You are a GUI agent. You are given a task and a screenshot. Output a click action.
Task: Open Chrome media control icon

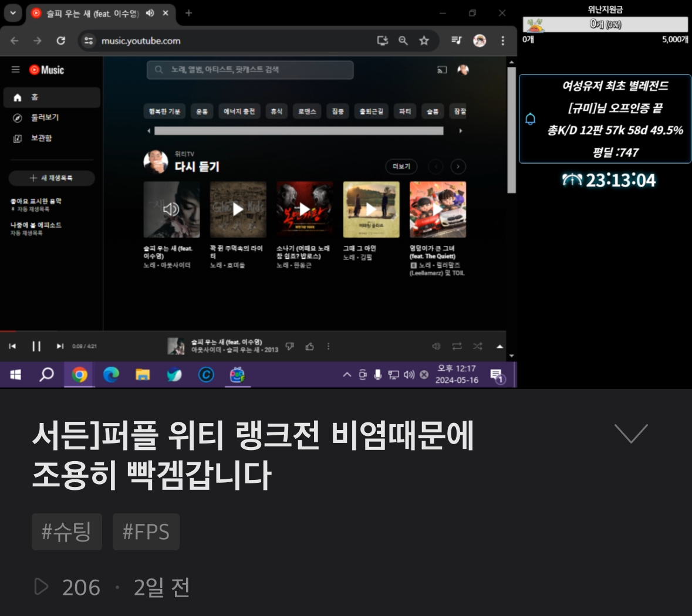click(456, 40)
